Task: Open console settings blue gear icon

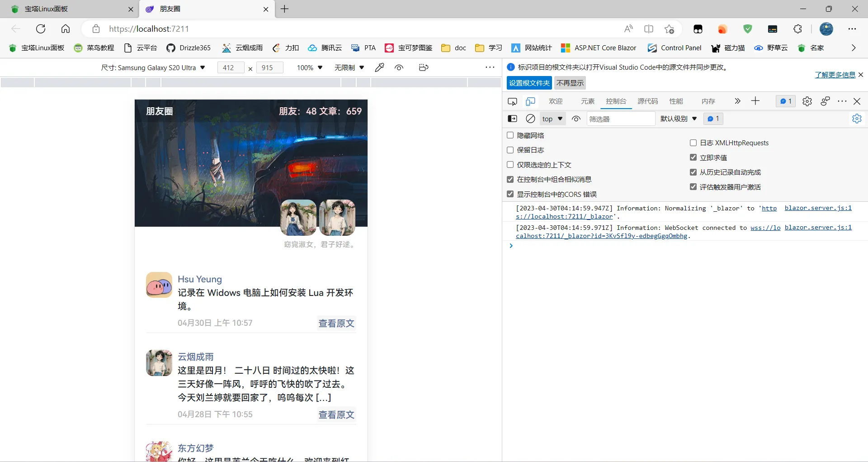Action: pos(857,119)
